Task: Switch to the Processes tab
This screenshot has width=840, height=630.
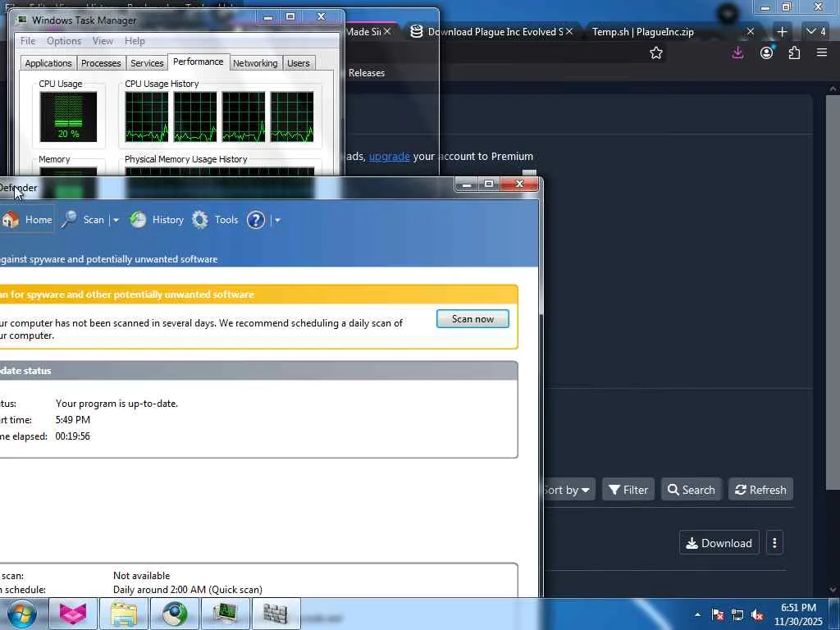Action: [x=101, y=63]
